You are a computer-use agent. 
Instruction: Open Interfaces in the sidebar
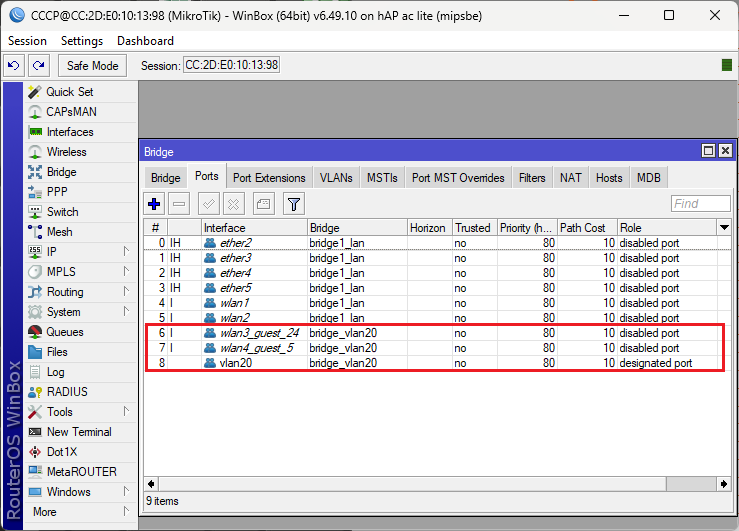click(x=81, y=132)
